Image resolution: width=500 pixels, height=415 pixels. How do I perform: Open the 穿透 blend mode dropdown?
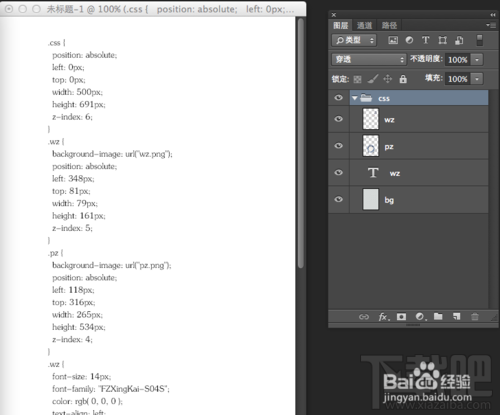click(x=369, y=60)
